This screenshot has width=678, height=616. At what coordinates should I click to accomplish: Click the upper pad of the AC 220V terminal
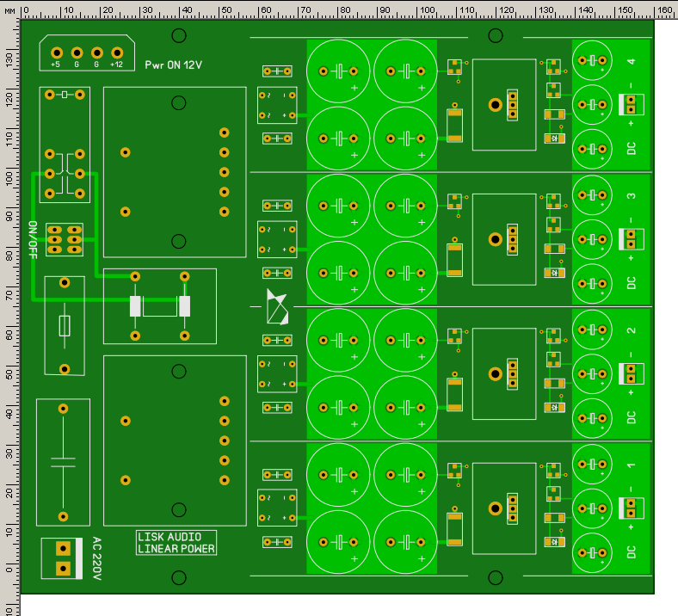(x=63, y=549)
